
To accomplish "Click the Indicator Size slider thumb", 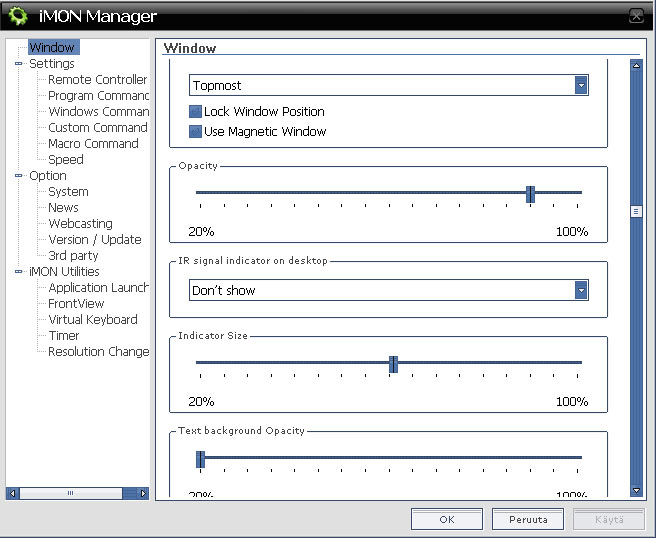I will [x=393, y=364].
